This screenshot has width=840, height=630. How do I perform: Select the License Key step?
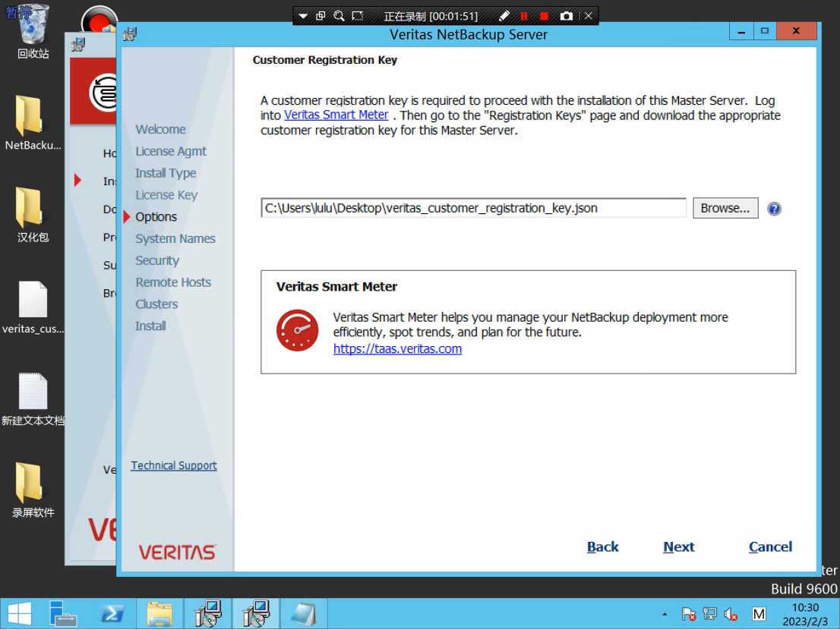[166, 195]
